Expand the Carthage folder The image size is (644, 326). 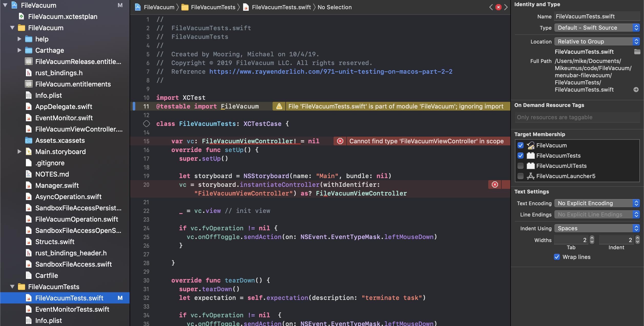19,50
